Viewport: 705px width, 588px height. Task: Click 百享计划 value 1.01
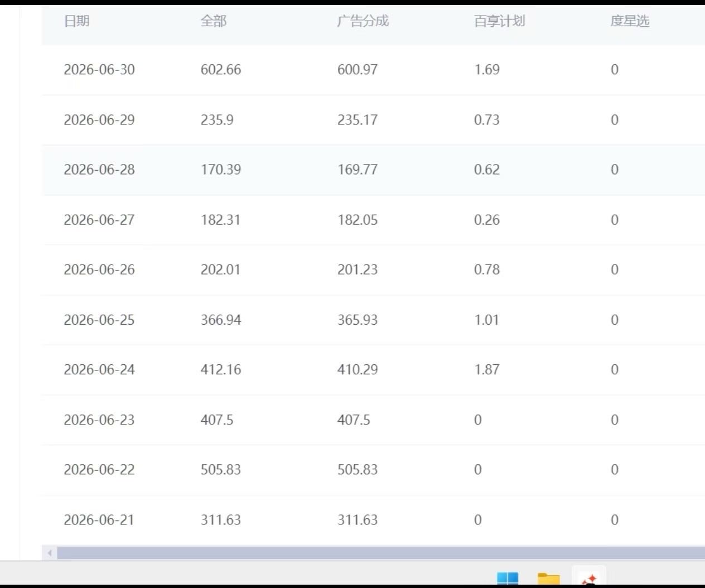pyautogui.click(x=487, y=320)
